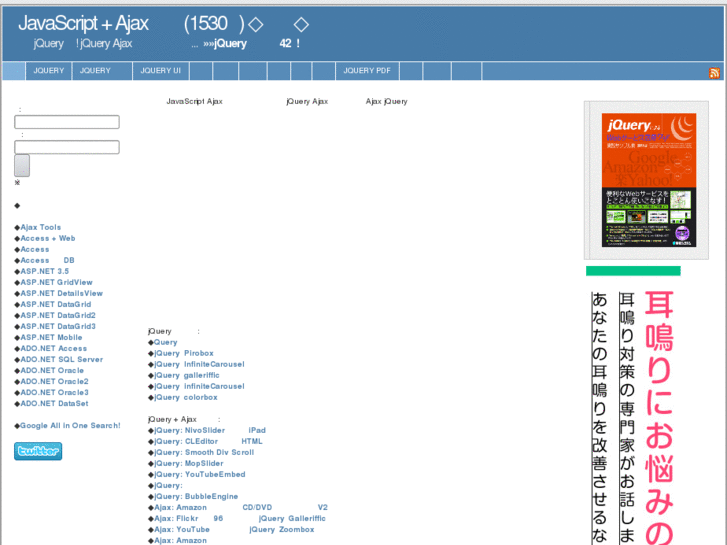The width and height of the screenshot is (727, 545).
Task: Focus the second sidebar text field
Action: (67, 147)
